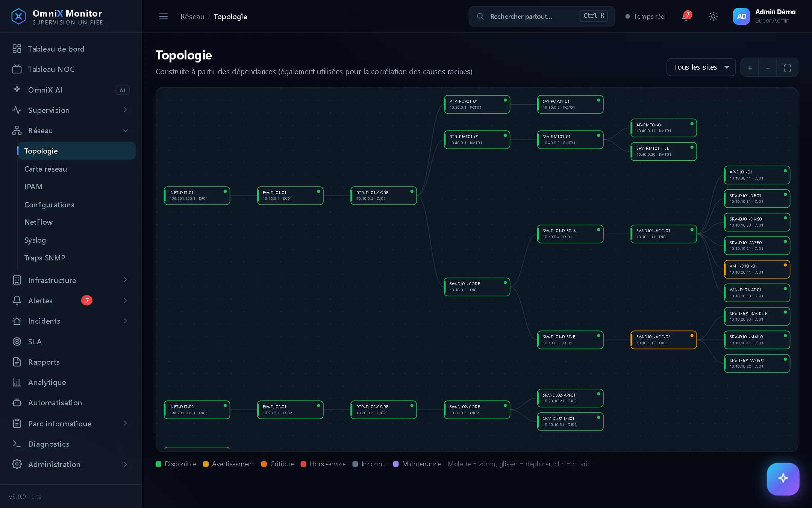This screenshot has width=812, height=508.
Task: Open the INET-DJT-01 node
Action: (x=197, y=196)
